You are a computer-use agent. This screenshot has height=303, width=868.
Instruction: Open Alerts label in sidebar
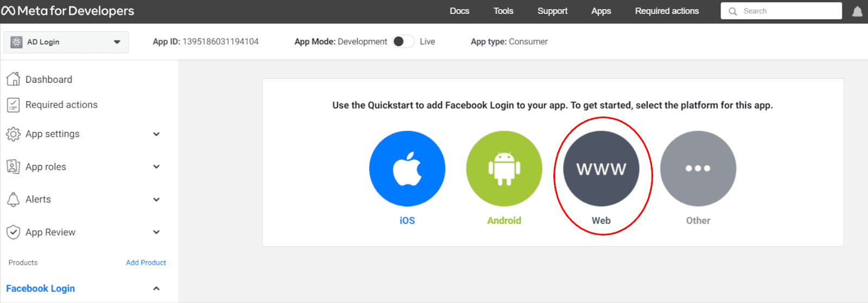38,199
